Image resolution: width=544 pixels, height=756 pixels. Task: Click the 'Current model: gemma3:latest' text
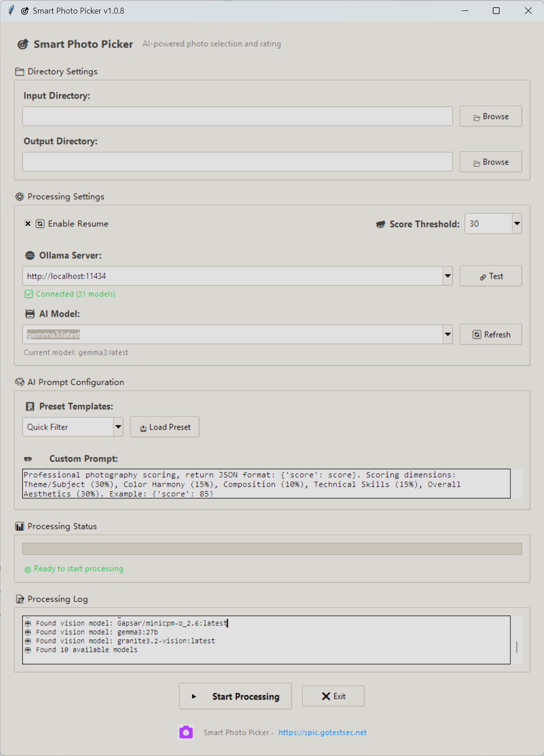coord(76,353)
